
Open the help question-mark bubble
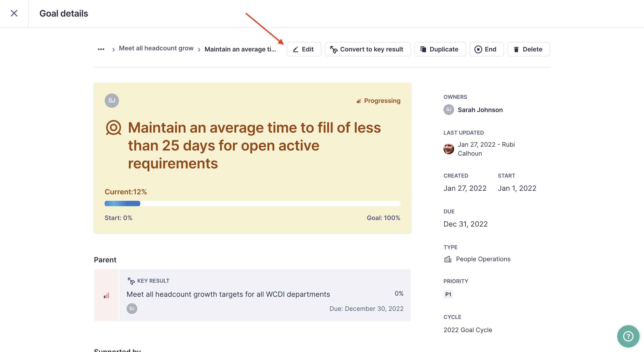[x=628, y=336]
